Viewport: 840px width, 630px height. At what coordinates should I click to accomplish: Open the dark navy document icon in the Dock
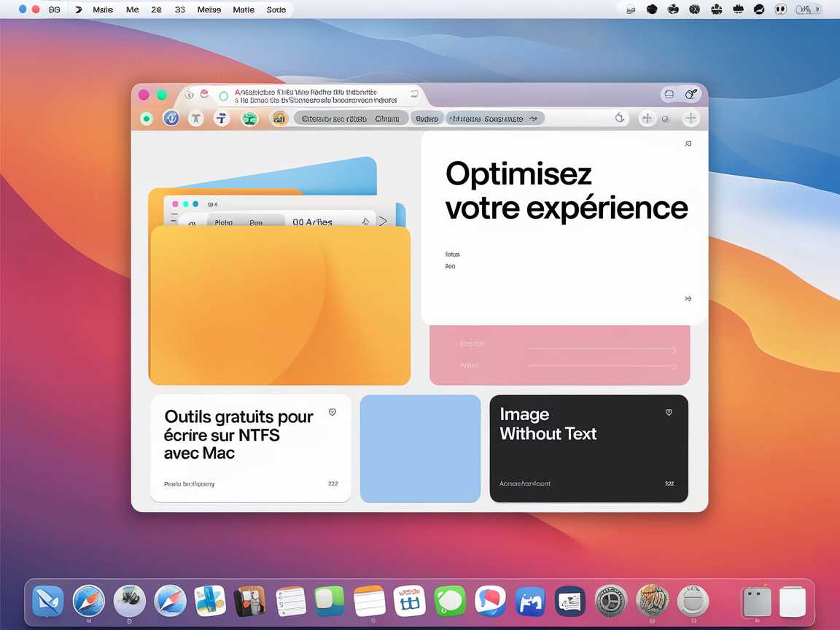(x=570, y=601)
